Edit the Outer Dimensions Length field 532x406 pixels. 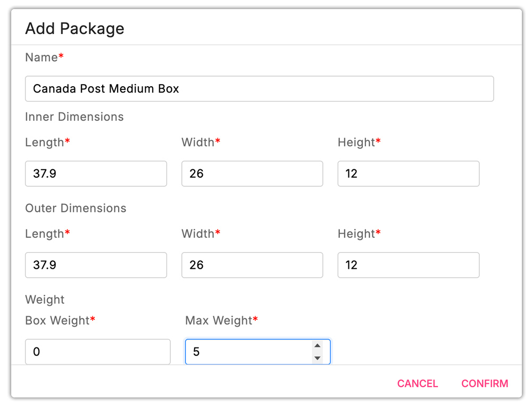click(96, 265)
